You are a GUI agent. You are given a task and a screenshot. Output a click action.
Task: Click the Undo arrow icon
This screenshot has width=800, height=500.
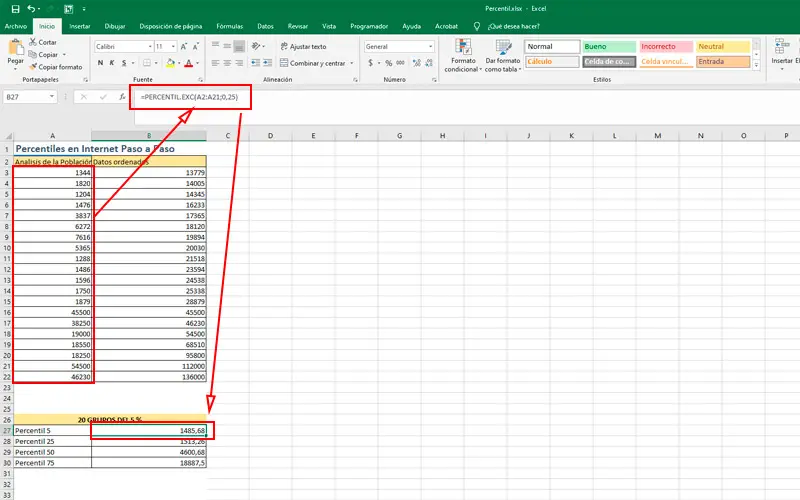pos(31,8)
